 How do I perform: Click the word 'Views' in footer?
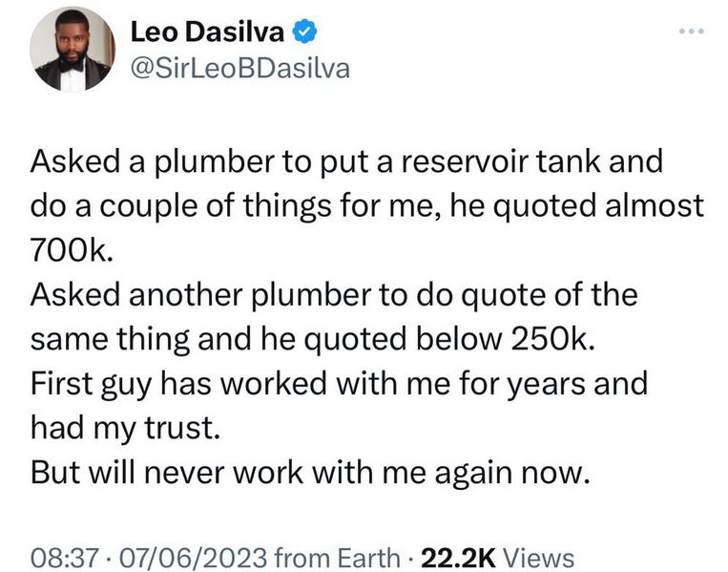537,556
